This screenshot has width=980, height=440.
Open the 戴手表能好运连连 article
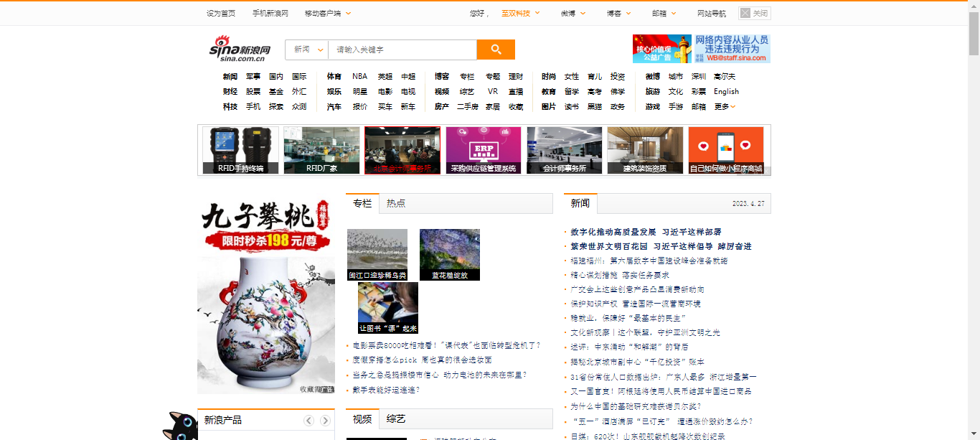click(x=386, y=390)
